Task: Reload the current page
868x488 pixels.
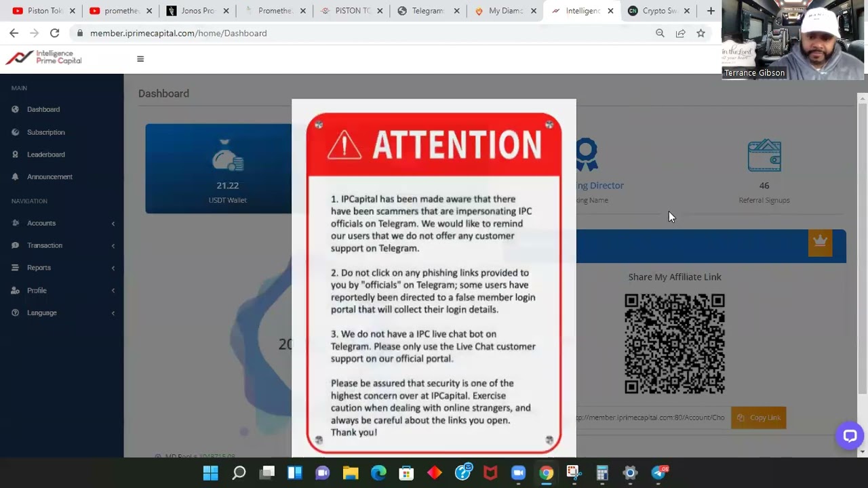Action: point(55,33)
